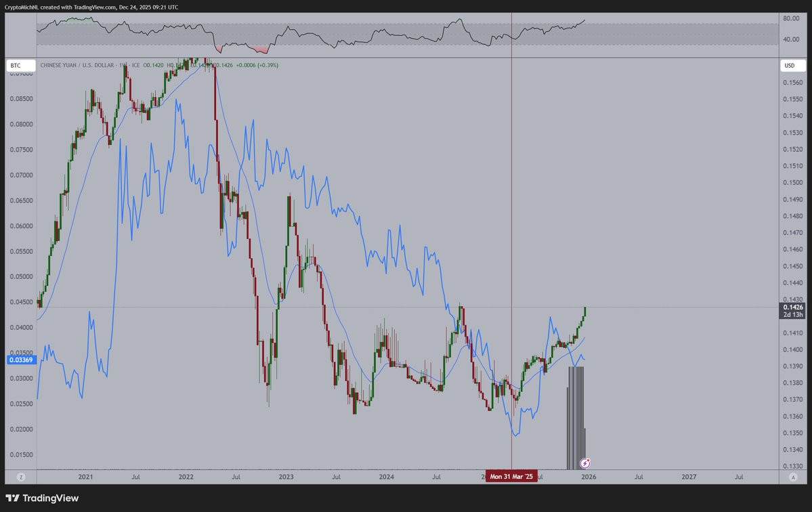Click the 0.1560 value on right price axis
Image resolution: width=812 pixels, height=512 pixels.
793,83
